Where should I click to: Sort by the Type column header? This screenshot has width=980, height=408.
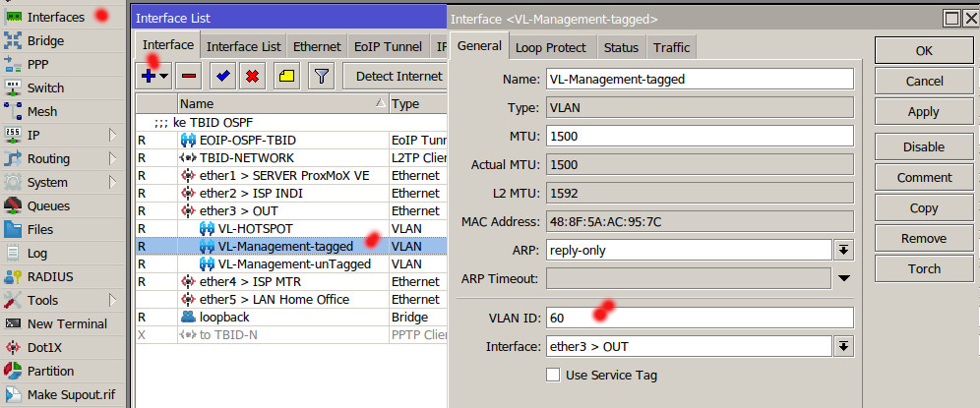[418, 103]
